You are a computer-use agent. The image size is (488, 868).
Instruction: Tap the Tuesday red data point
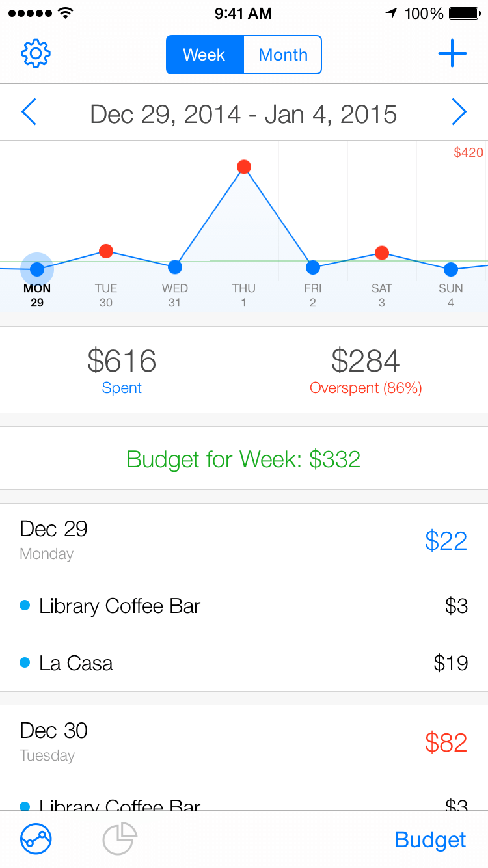[106, 251]
